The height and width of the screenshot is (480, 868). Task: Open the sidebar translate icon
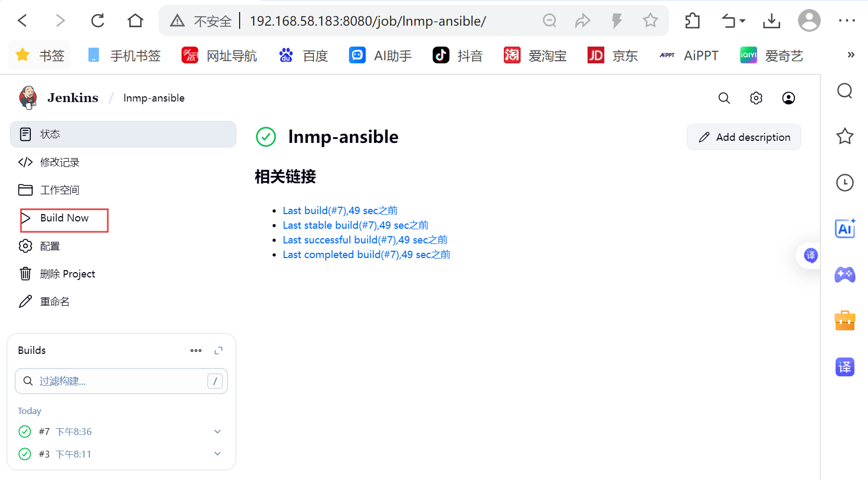(x=845, y=367)
